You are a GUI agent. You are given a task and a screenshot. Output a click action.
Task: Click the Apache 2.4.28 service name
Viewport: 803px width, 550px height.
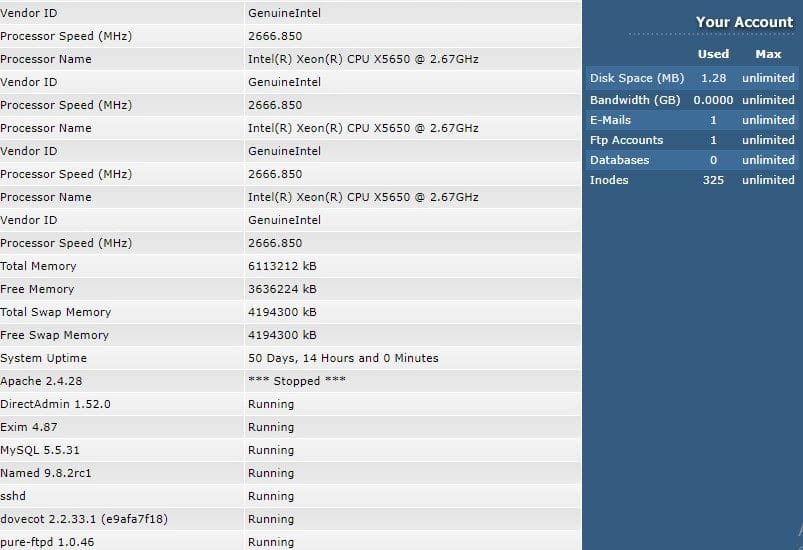[41, 382]
